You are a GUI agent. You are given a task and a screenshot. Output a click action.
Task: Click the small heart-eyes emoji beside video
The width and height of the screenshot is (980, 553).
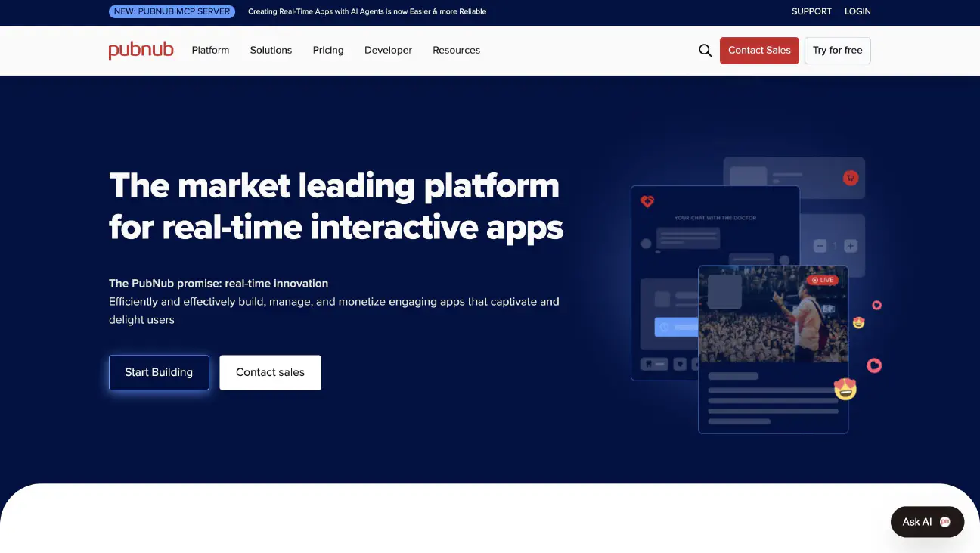[858, 322]
